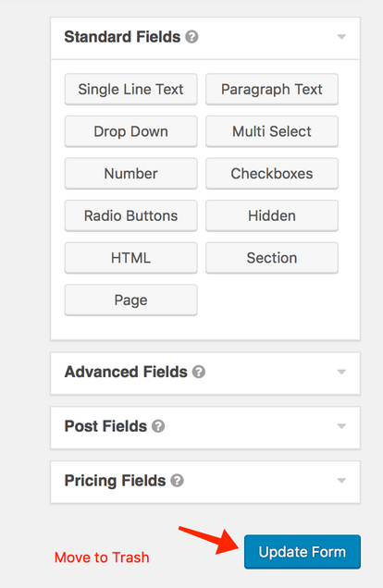
Task: Add a Radio Buttons field
Action: pos(131,216)
